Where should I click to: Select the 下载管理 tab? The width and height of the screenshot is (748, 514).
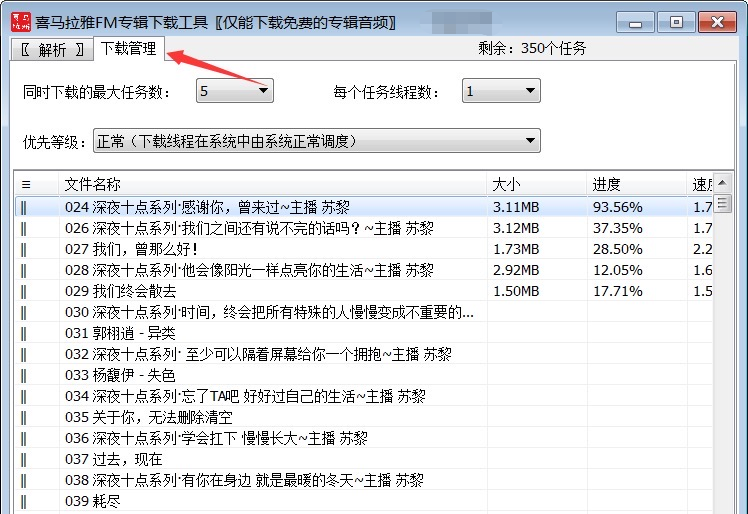pyautogui.click(x=129, y=48)
